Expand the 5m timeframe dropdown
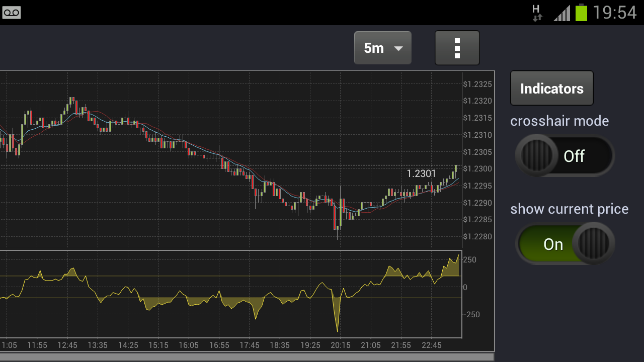This screenshot has width=644, height=362. click(383, 48)
